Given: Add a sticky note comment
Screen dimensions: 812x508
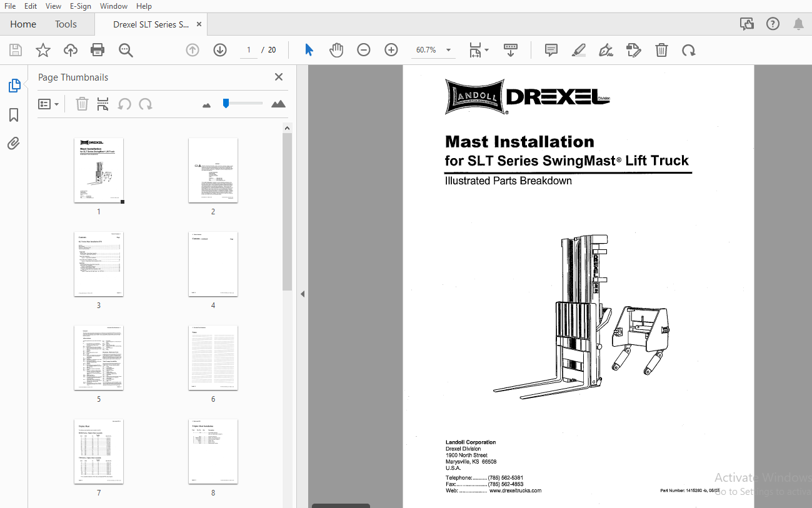Looking at the screenshot, I should 551,50.
